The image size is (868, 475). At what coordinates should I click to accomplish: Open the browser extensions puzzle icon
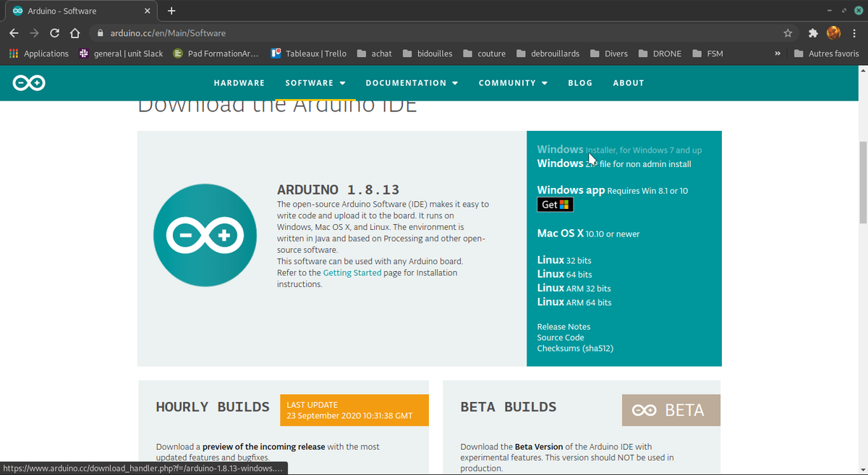click(812, 33)
